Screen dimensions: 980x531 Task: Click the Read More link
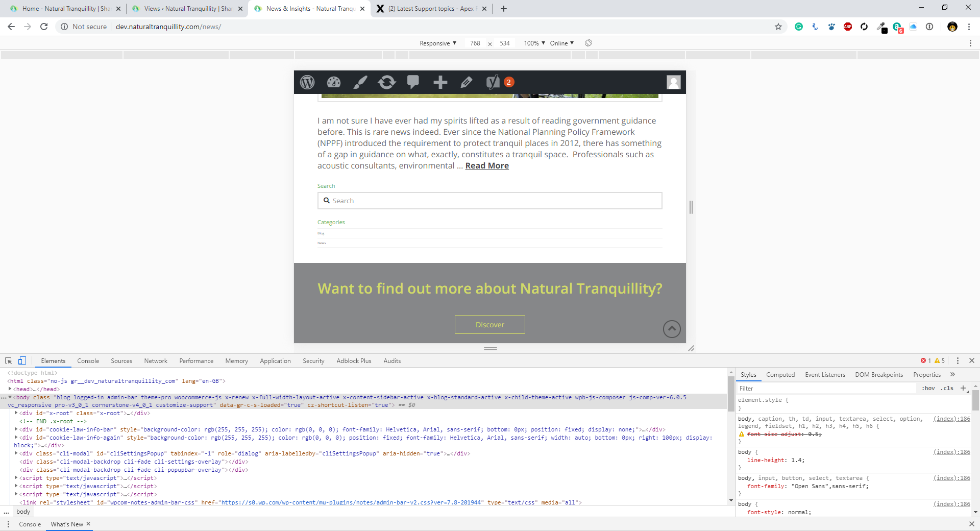[x=487, y=166]
